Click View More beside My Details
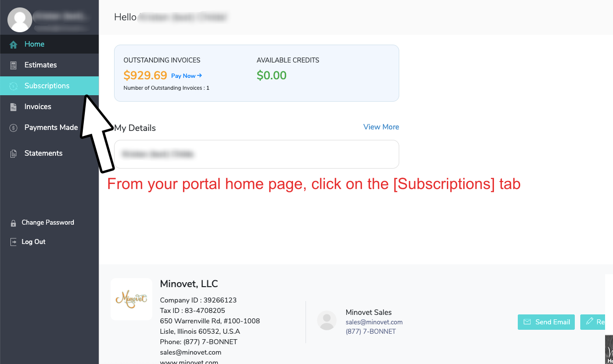Screen dimensions: 613x364 tap(381, 127)
